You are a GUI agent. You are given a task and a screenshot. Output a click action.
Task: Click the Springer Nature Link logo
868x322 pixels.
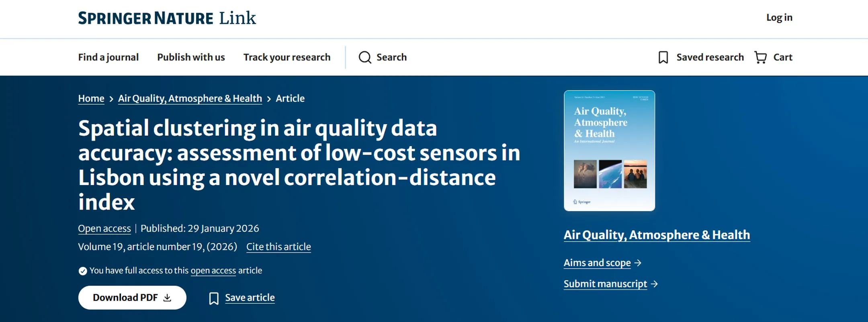click(167, 18)
